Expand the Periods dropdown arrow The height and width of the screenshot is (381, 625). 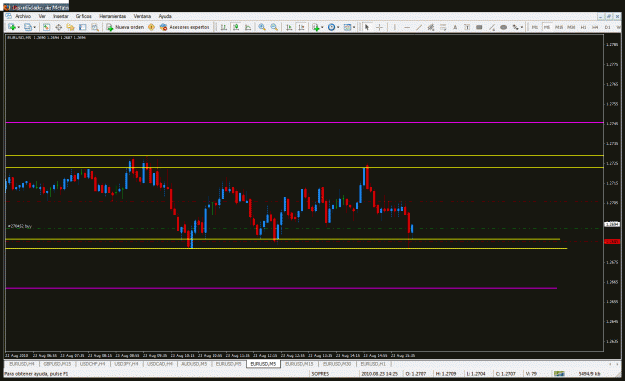pos(338,27)
